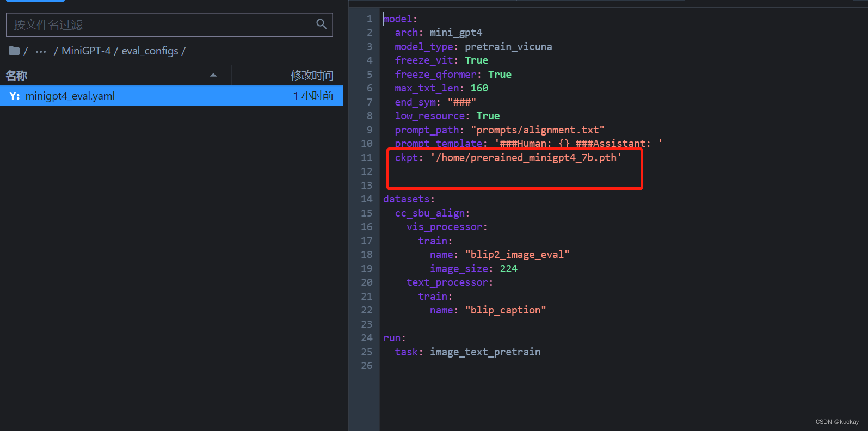
Task: Click 'pretrain_vicuna' model type value
Action: (508, 47)
